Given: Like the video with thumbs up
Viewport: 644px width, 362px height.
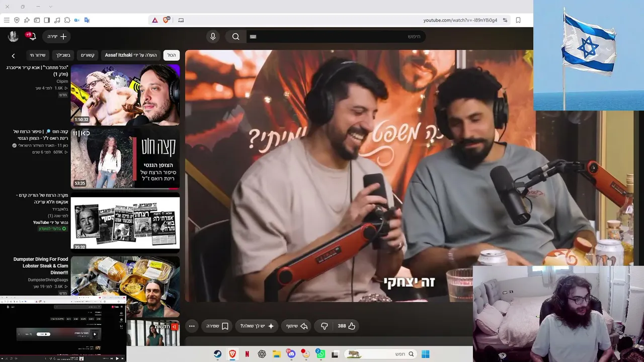Looking at the screenshot, I should point(347,326).
